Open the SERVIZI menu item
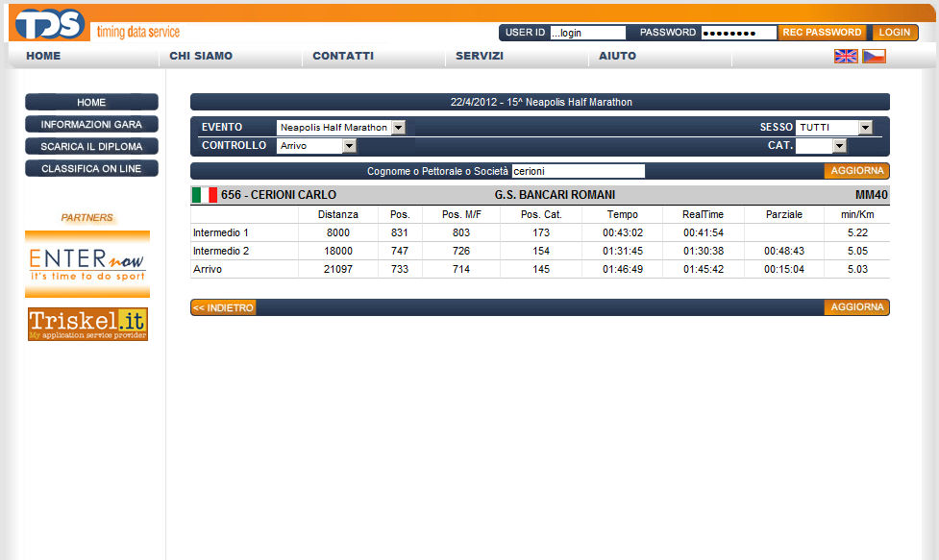Viewport: 939px width, 560px height. (480, 56)
